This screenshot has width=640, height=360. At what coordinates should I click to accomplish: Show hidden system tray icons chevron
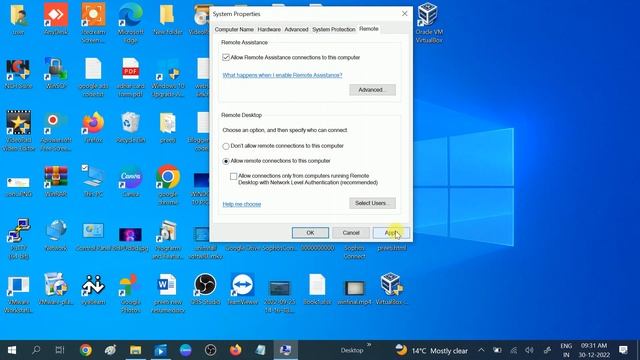[x=482, y=350]
